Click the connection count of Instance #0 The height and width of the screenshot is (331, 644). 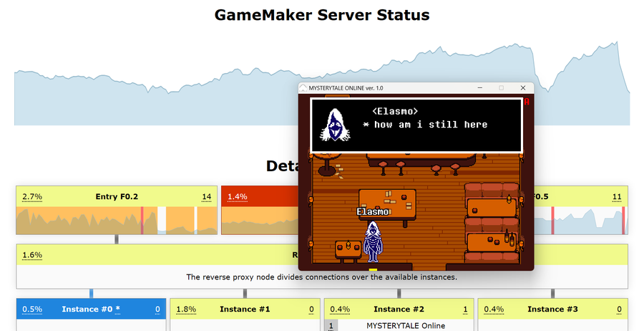click(157, 310)
